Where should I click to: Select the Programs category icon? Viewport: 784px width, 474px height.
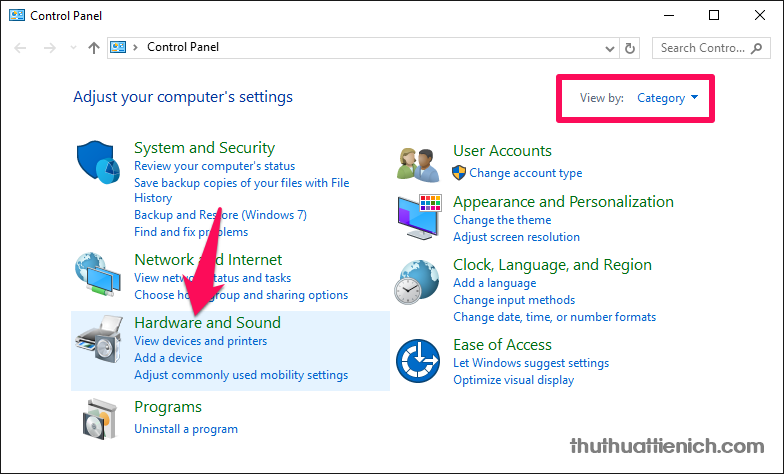tap(98, 418)
